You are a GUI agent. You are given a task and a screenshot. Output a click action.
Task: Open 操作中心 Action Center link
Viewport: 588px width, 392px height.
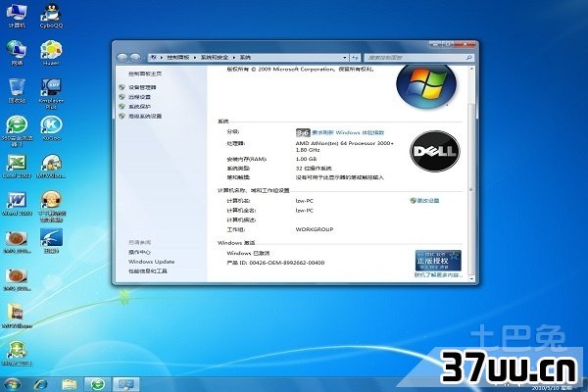(x=139, y=252)
